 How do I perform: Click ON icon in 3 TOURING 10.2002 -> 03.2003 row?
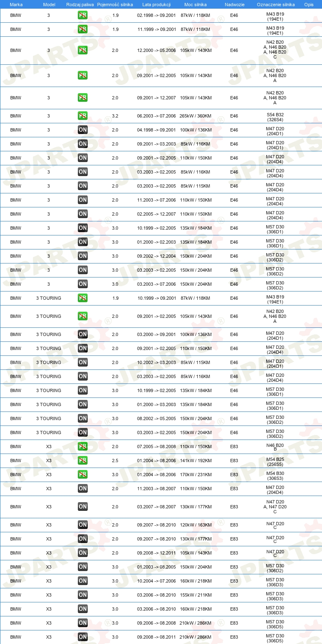pyautogui.click(x=83, y=362)
